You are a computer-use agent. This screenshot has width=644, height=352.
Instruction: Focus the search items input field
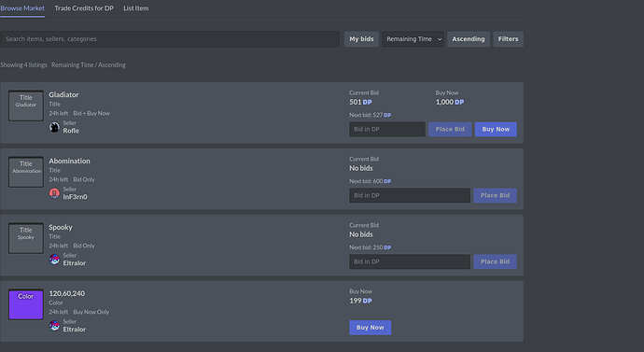click(x=170, y=39)
